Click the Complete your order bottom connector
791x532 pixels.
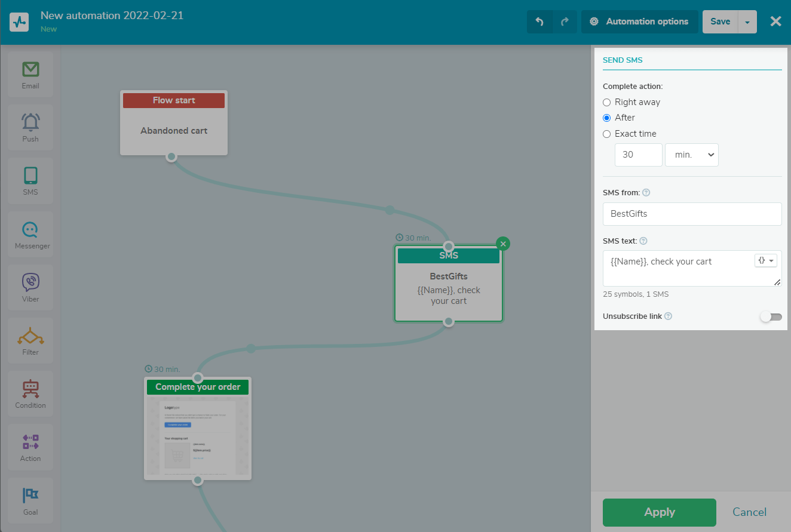tap(198, 479)
